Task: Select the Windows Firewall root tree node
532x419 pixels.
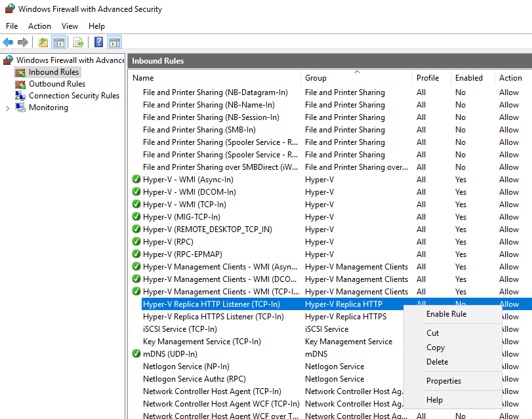Action: (x=70, y=60)
